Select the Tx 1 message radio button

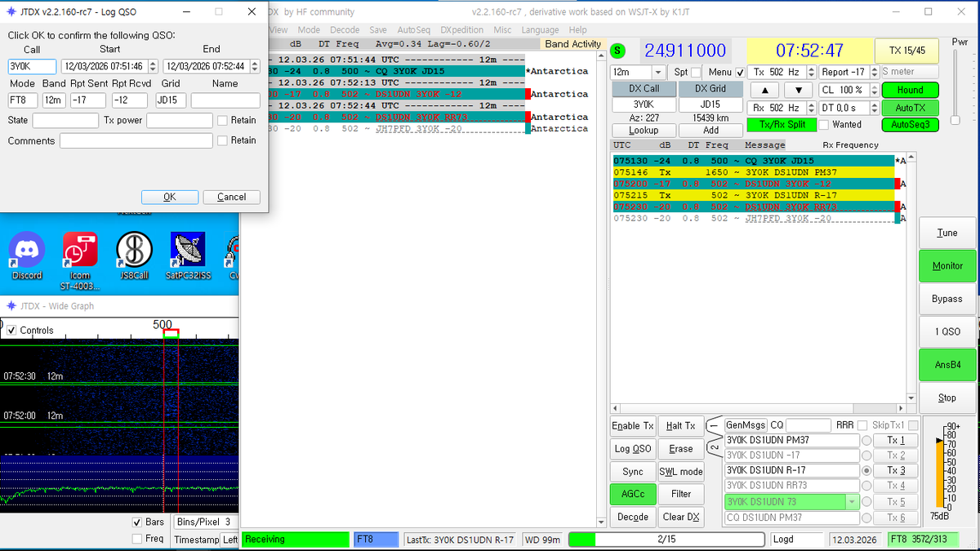(865, 441)
